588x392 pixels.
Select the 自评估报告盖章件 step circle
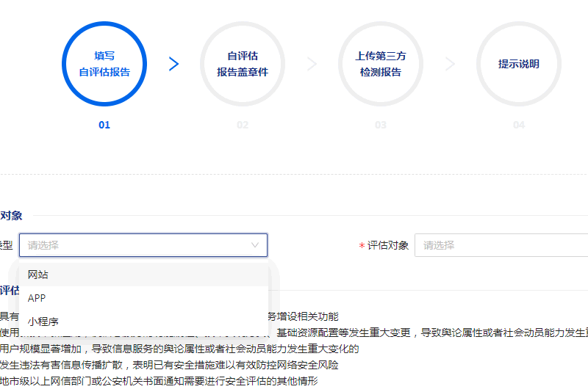click(x=243, y=64)
